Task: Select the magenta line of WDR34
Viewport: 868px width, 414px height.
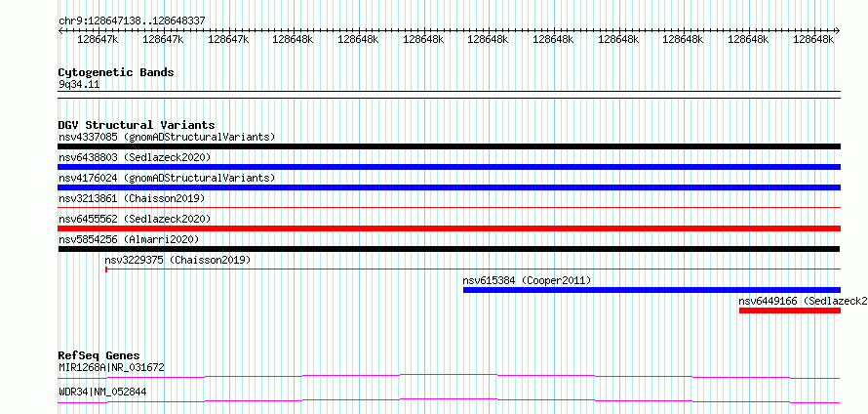Action: tap(449, 400)
